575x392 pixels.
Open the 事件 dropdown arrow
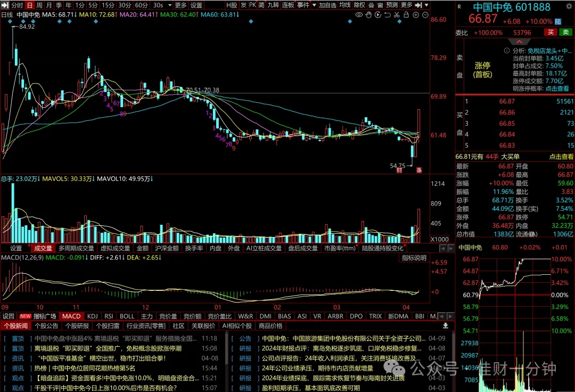314,5
